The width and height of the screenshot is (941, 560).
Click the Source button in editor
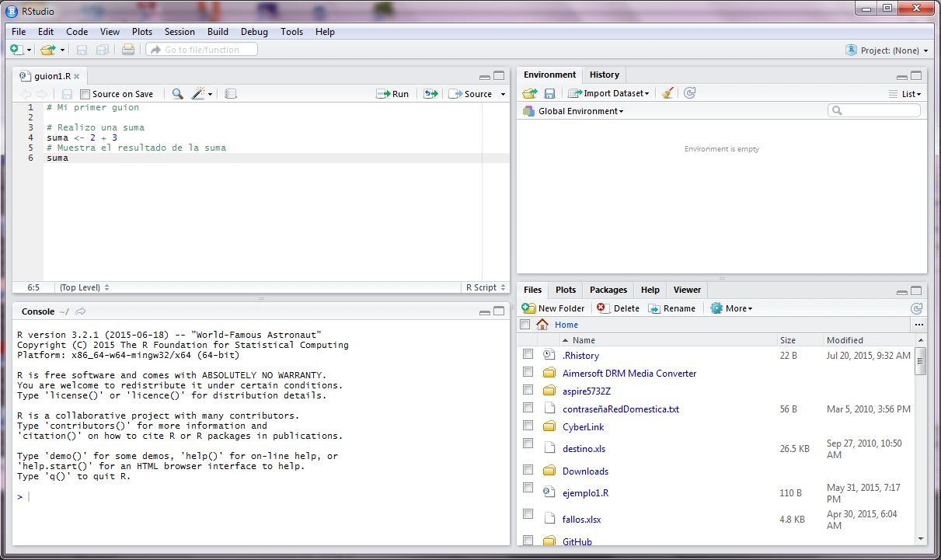pyautogui.click(x=470, y=94)
